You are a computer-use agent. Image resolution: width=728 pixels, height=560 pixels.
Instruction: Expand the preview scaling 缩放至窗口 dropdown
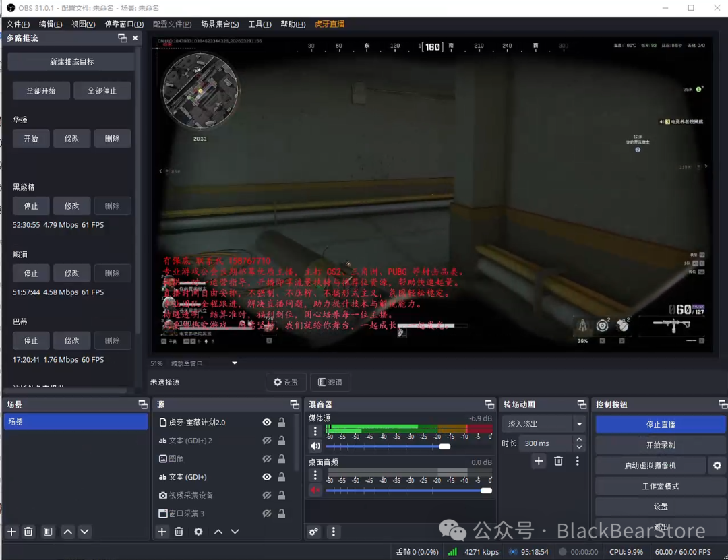tap(235, 363)
